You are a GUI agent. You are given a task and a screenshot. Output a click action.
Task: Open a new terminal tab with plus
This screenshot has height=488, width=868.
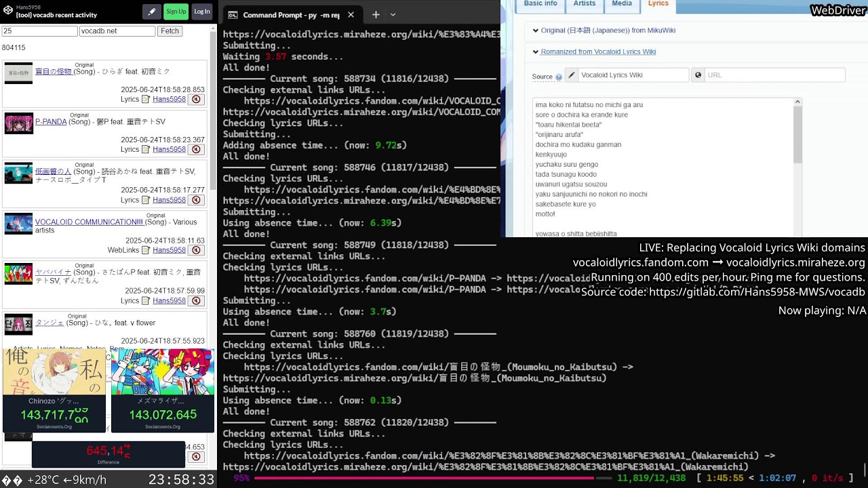point(376,15)
